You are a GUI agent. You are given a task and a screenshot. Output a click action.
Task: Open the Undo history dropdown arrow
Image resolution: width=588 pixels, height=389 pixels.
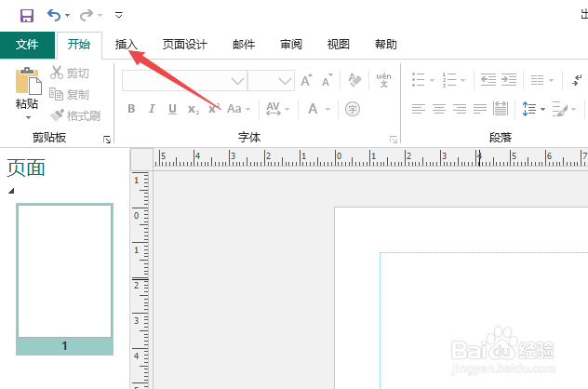point(68,16)
